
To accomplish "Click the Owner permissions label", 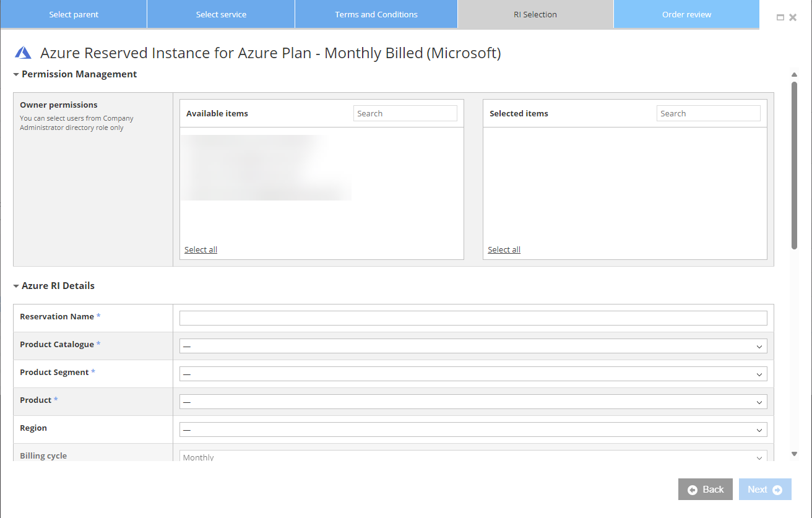I will 59,105.
